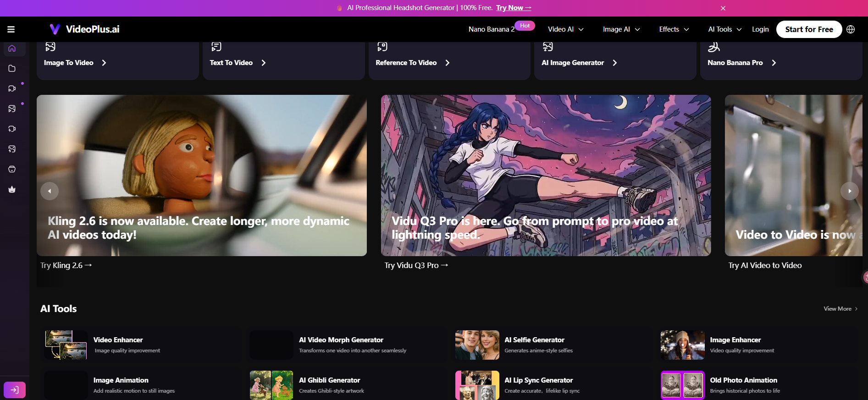Expand the Effects dropdown

pos(674,29)
